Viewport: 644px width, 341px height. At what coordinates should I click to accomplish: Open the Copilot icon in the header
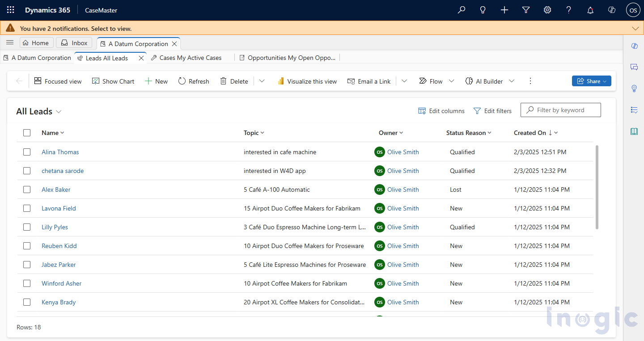(612, 10)
